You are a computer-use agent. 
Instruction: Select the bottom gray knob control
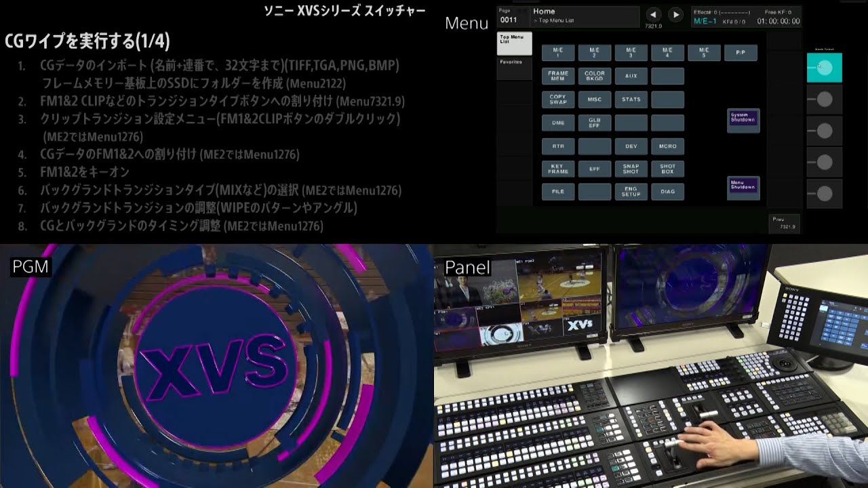[824, 194]
